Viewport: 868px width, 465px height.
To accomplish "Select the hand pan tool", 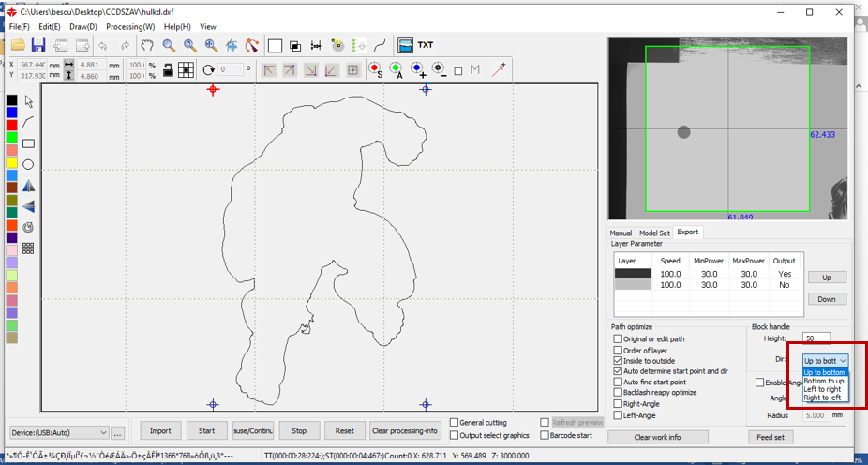I will coord(146,45).
